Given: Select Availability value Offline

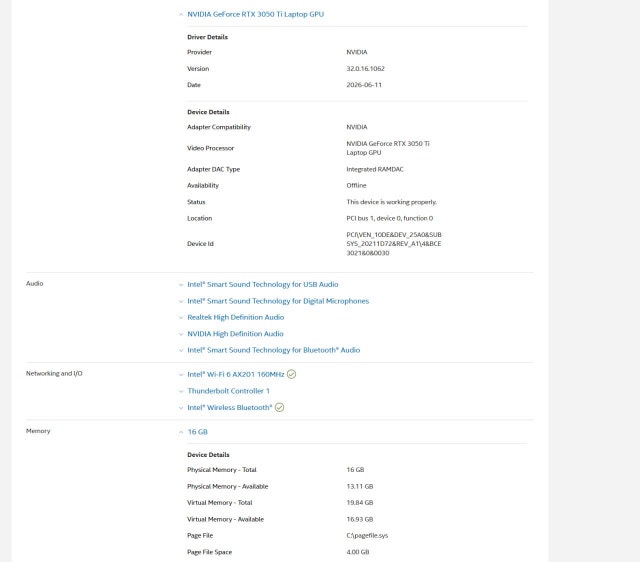Looking at the screenshot, I should 356,185.
